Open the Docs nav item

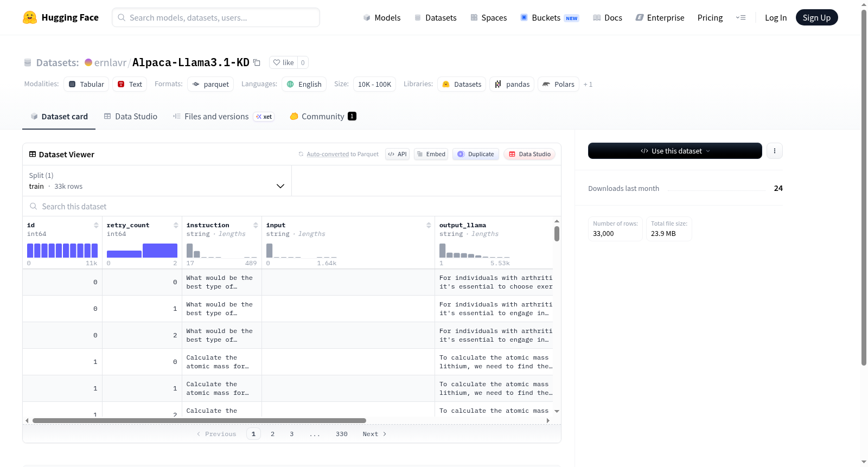(x=607, y=17)
